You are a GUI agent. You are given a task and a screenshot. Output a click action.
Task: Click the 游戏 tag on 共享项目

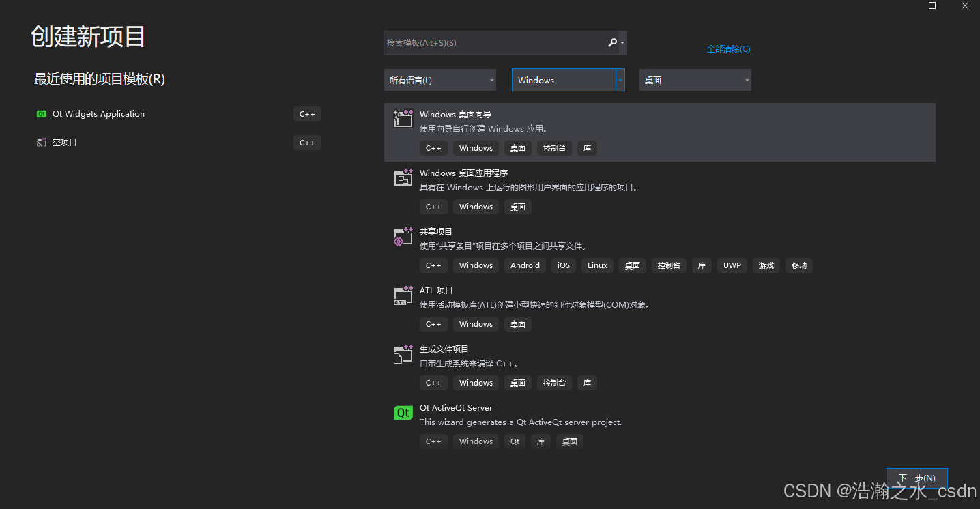766,265
